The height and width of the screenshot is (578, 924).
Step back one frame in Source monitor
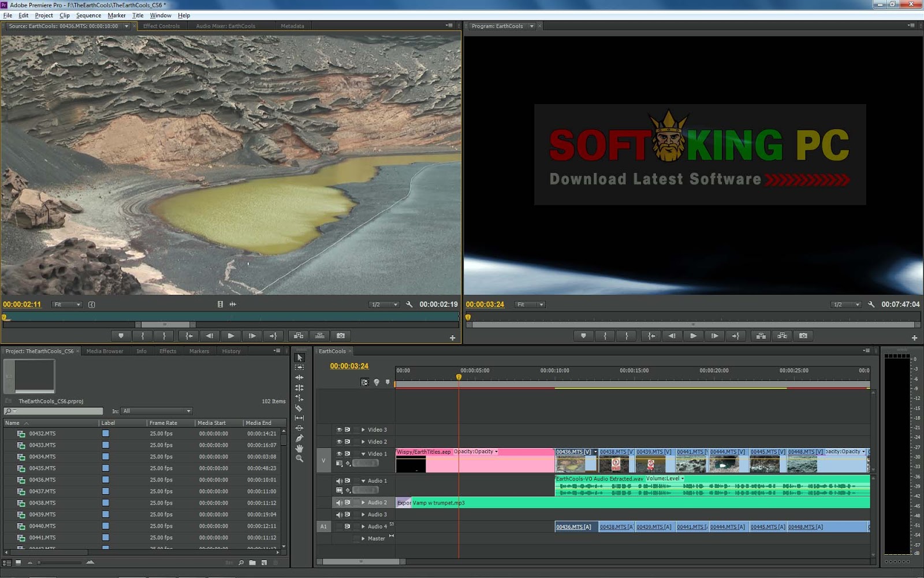[x=210, y=336]
